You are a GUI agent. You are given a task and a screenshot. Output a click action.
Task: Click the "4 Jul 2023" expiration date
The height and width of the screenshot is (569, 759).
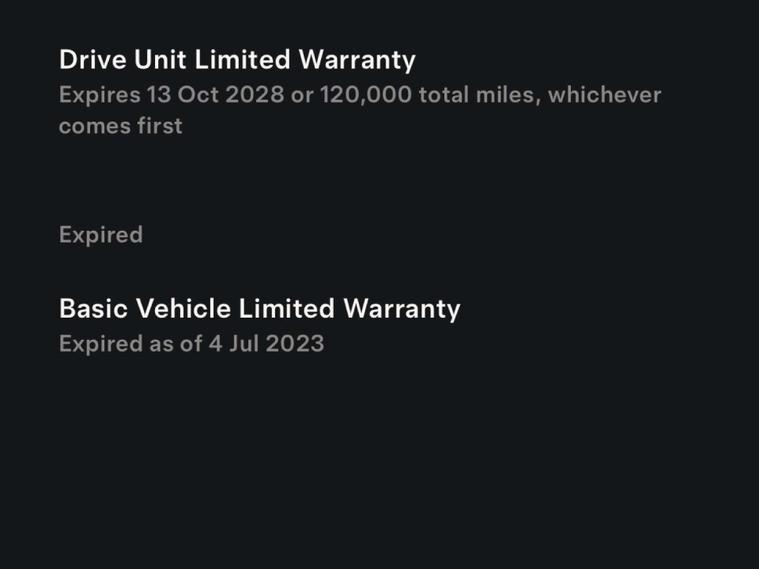point(266,344)
